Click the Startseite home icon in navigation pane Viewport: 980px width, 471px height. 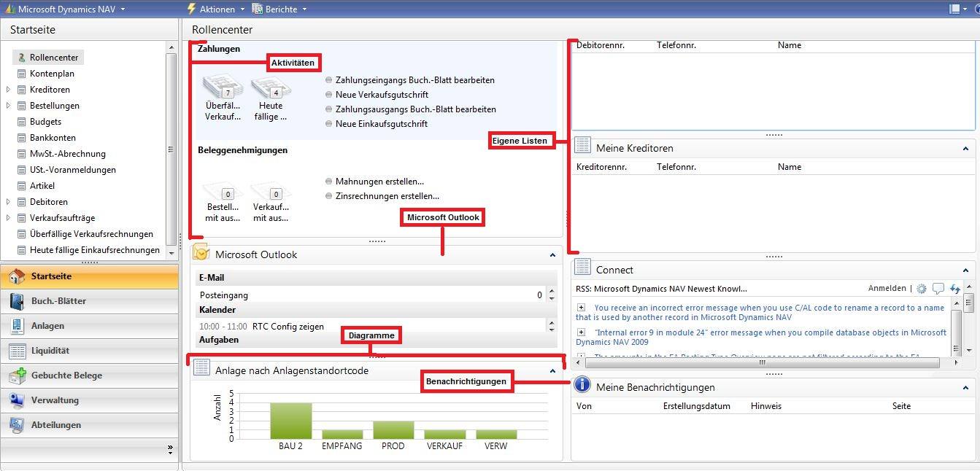click(x=17, y=277)
